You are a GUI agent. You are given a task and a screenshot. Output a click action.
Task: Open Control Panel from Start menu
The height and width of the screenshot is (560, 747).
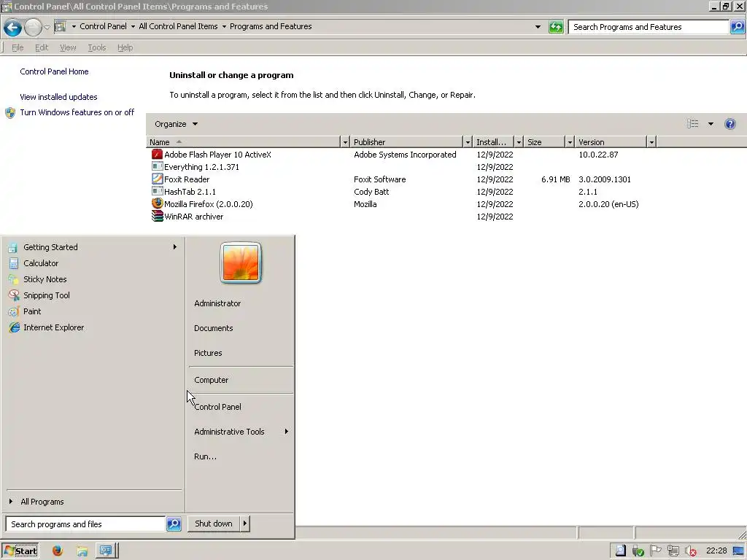[x=241, y=407]
